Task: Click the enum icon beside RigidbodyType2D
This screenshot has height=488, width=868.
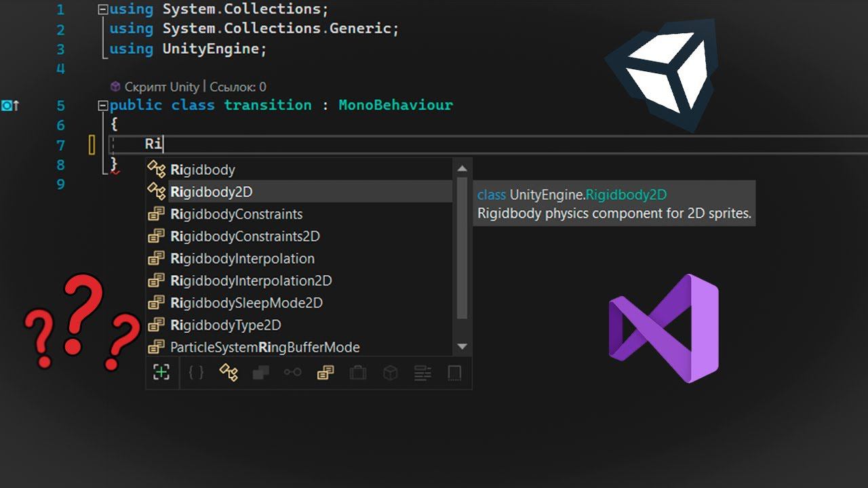Action: point(157,325)
